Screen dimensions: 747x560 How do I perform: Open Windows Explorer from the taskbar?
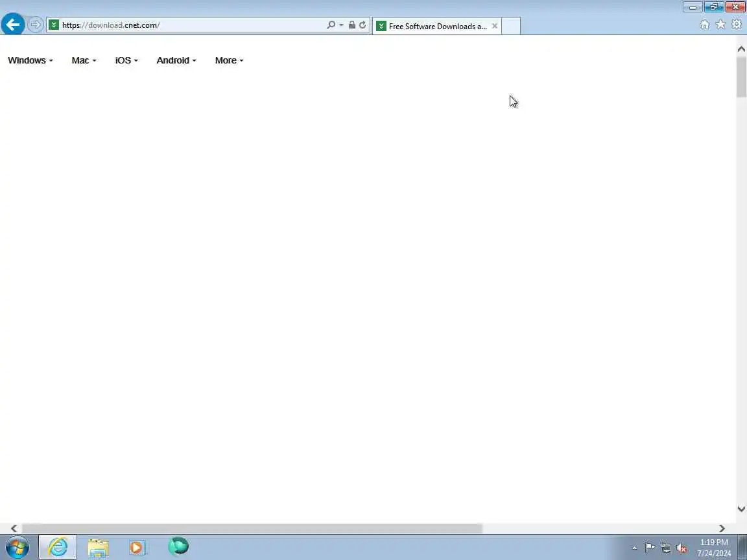[x=98, y=548]
